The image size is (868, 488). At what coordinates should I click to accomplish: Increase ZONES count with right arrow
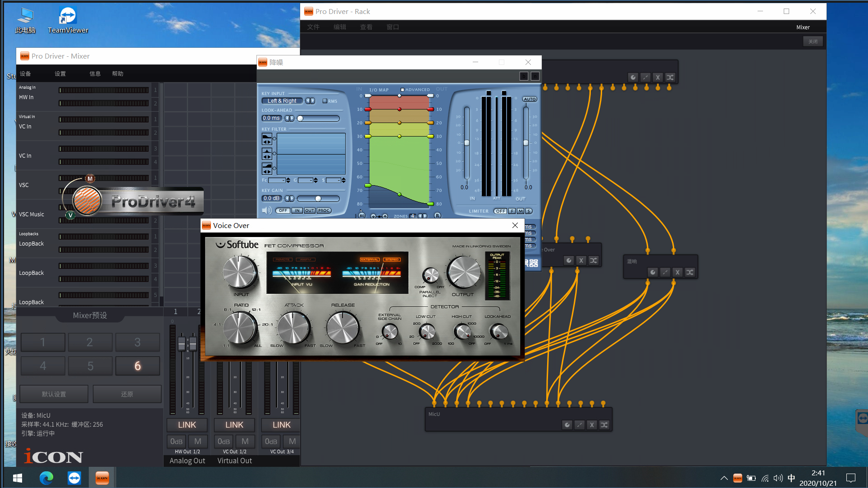[425, 216]
